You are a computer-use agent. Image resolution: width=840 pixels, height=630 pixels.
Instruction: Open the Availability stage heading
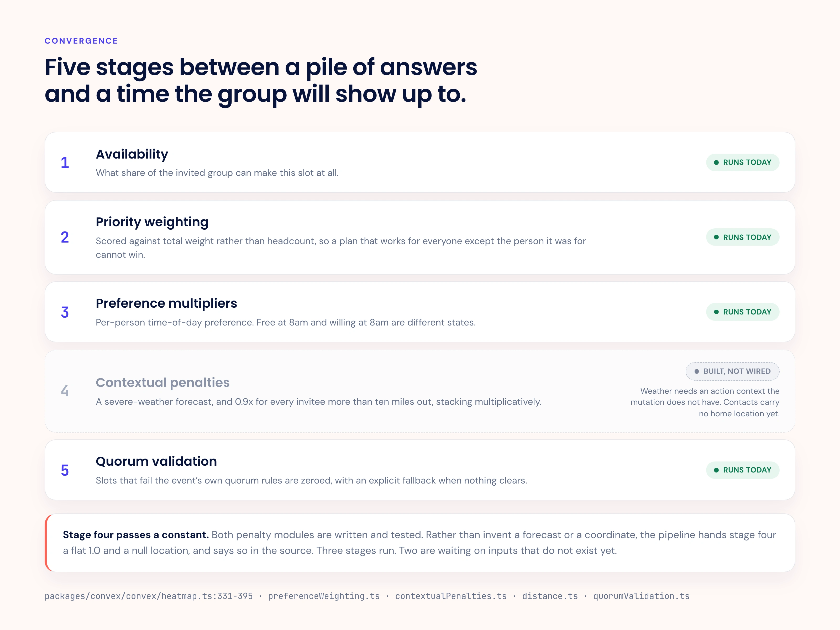coord(132,154)
